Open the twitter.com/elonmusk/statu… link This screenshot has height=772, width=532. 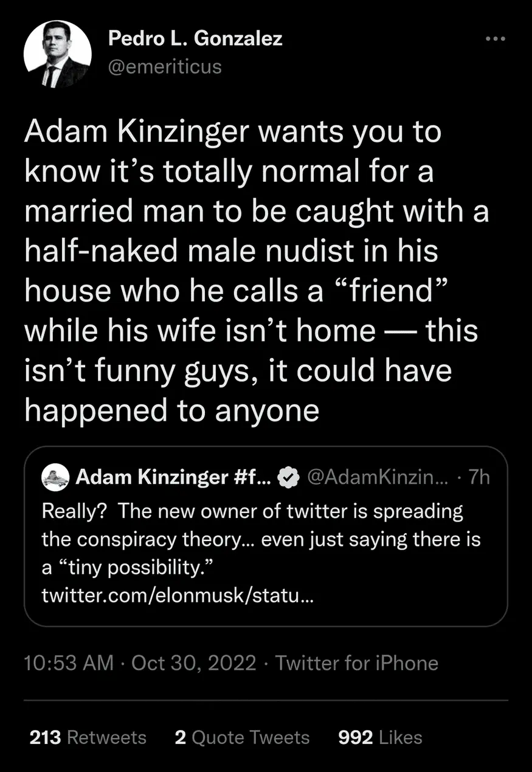click(177, 595)
